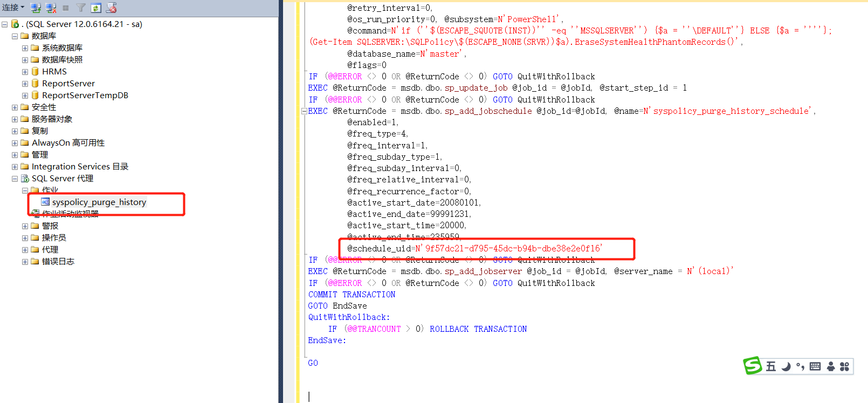868x403 pixels.
Task: Click the @schedule_uid line in the script
Action: [x=475, y=249]
